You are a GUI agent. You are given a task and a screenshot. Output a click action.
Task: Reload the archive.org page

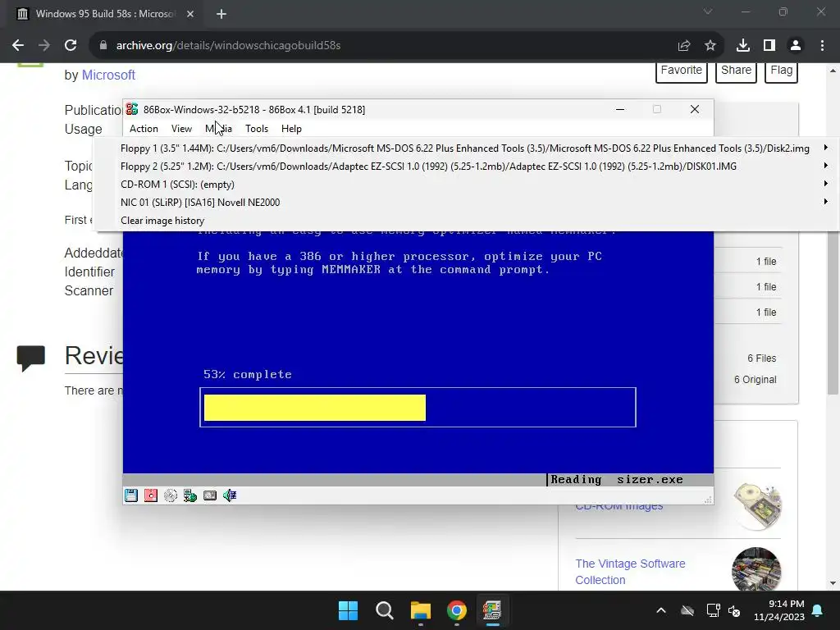click(x=71, y=46)
